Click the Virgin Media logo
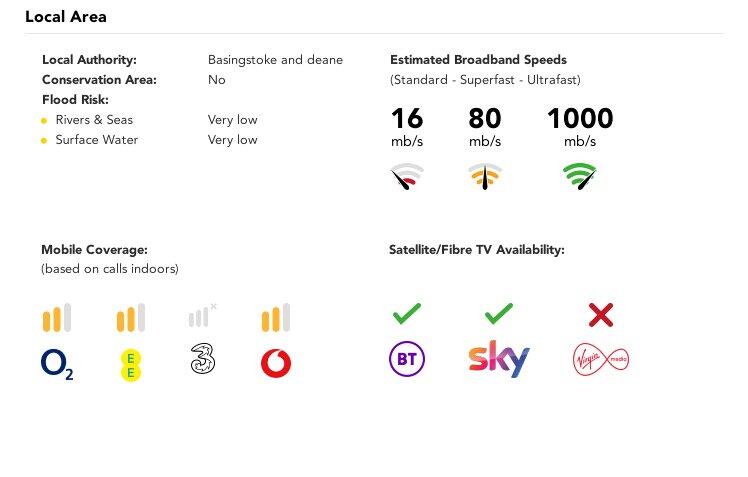The image size is (748, 477). tap(600, 359)
